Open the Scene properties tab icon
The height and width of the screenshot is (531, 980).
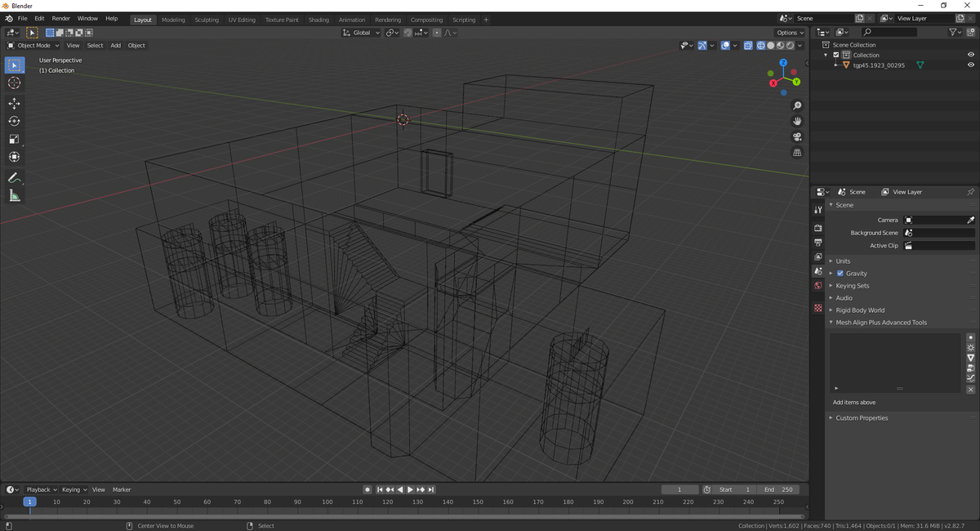[x=817, y=271]
